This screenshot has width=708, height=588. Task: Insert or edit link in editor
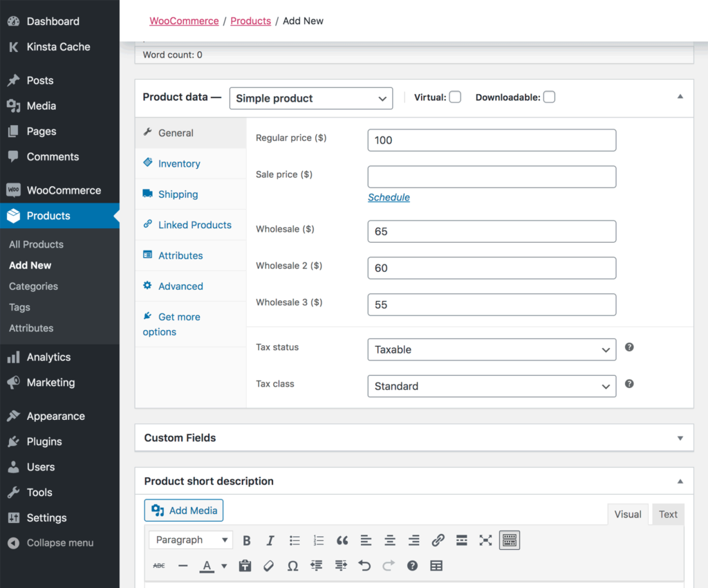pyautogui.click(x=438, y=540)
